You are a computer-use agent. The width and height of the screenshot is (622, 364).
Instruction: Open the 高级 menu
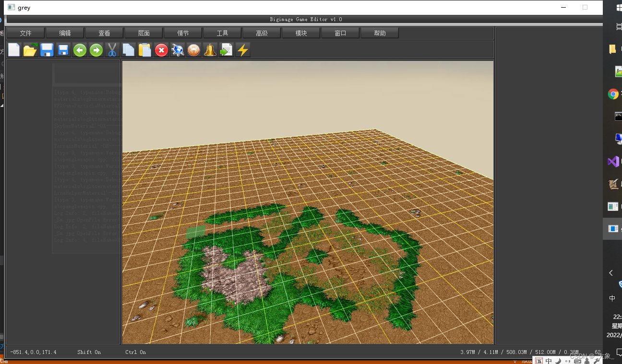click(262, 33)
